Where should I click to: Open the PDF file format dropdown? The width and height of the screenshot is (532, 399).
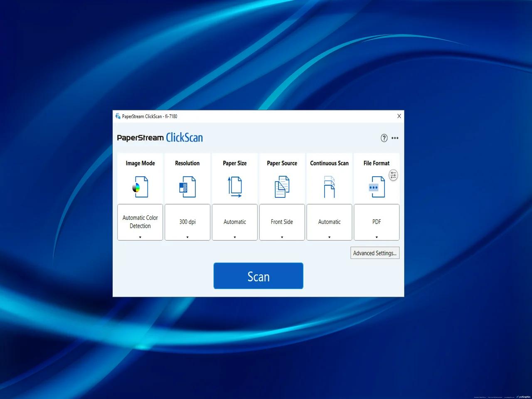377,222
